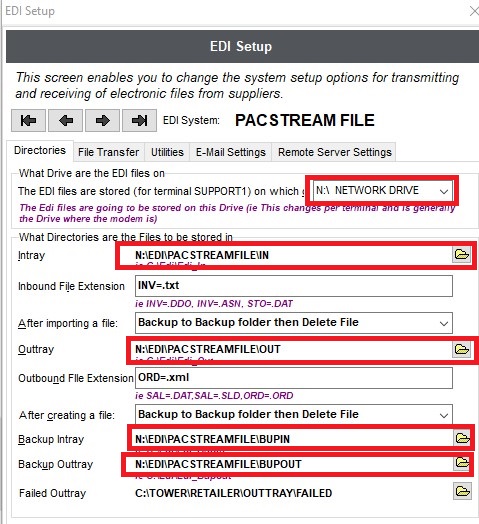Go to the next EDI system record
The image size is (479, 524).
[x=102, y=120]
